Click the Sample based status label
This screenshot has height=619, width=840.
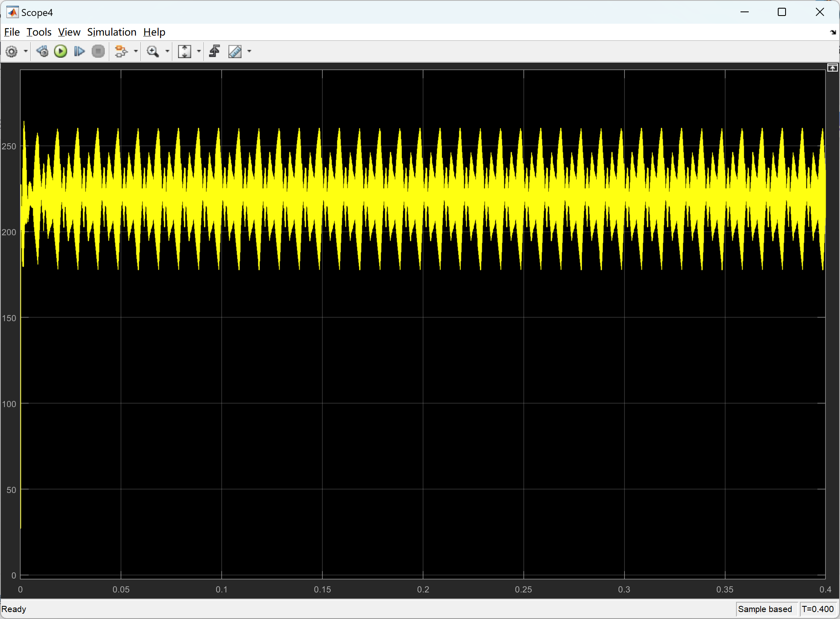pyautogui.click(x=765, y=609)
